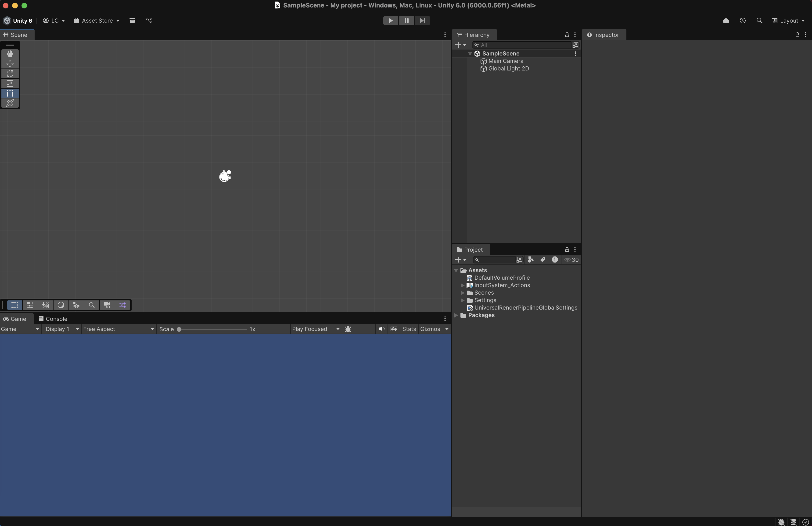
Task: Switch to the Console tab
Action: pyautogui.click(x=53, y=318)
